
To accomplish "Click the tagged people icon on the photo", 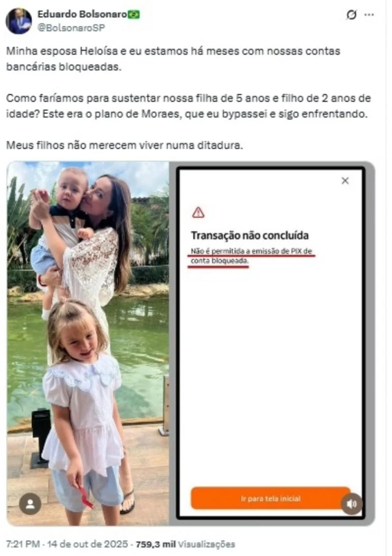I will 30,504.
